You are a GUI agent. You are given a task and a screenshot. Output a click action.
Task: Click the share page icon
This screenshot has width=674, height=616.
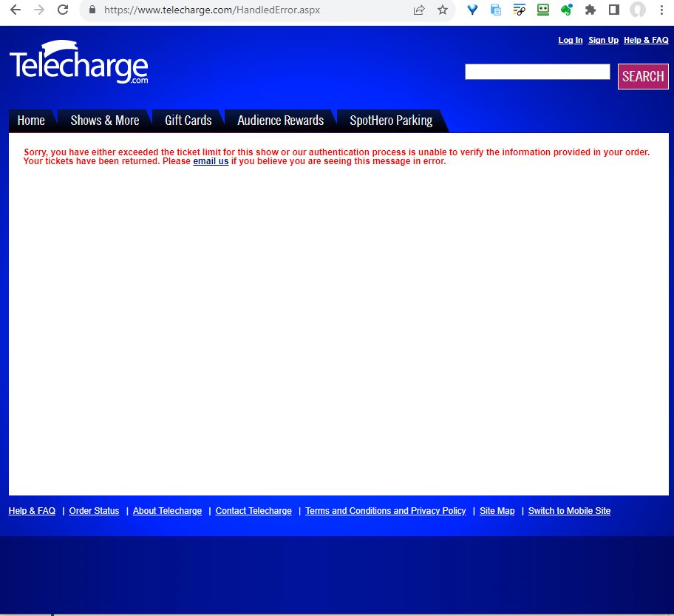point(419,10)
